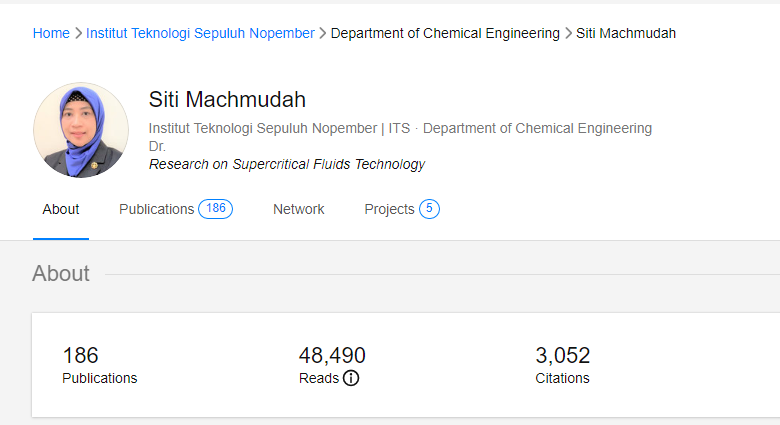The image size is (780, 425).
Task: Click the 48,490 Reads figure
Action: coord(332,355)
